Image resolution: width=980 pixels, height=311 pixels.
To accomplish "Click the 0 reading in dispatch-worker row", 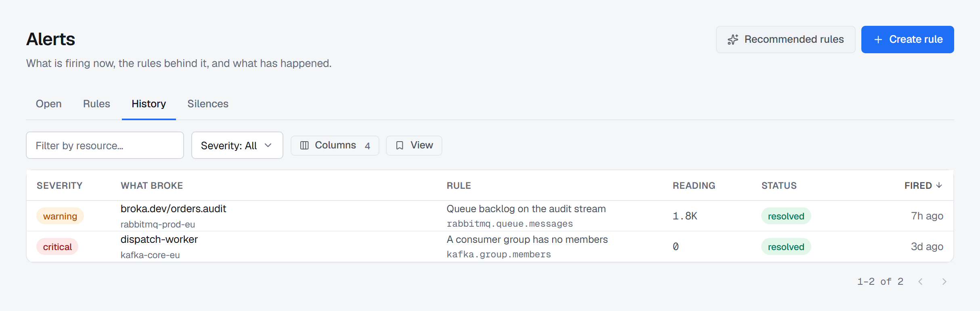I will click(x=676, y=247).
